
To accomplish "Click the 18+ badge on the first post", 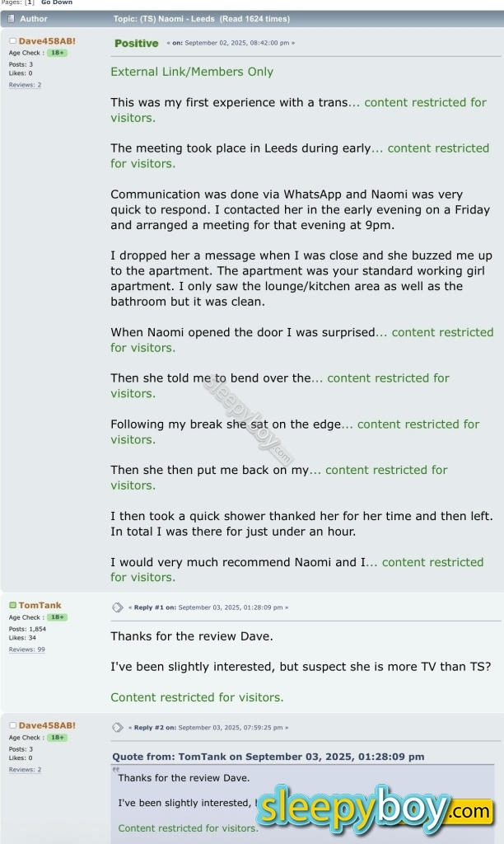I will coord(57,52).
